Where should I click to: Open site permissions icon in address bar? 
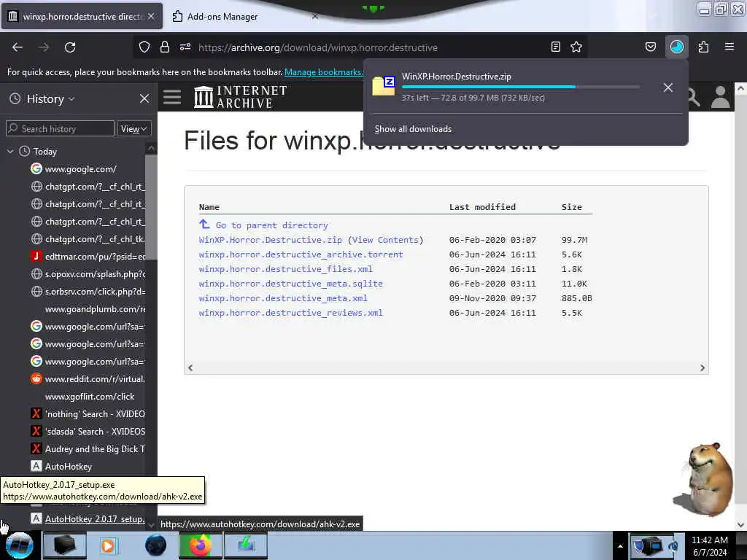point(185,47)
